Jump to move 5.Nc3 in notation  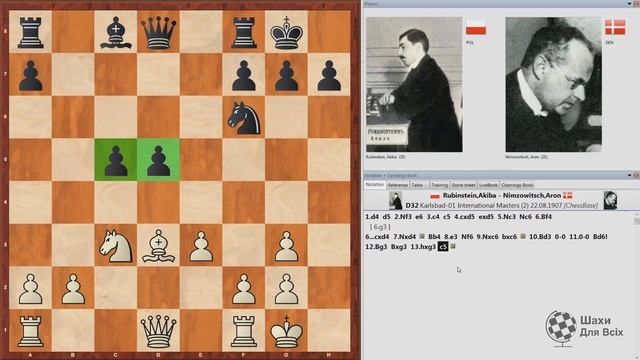(x=507, y=217)
